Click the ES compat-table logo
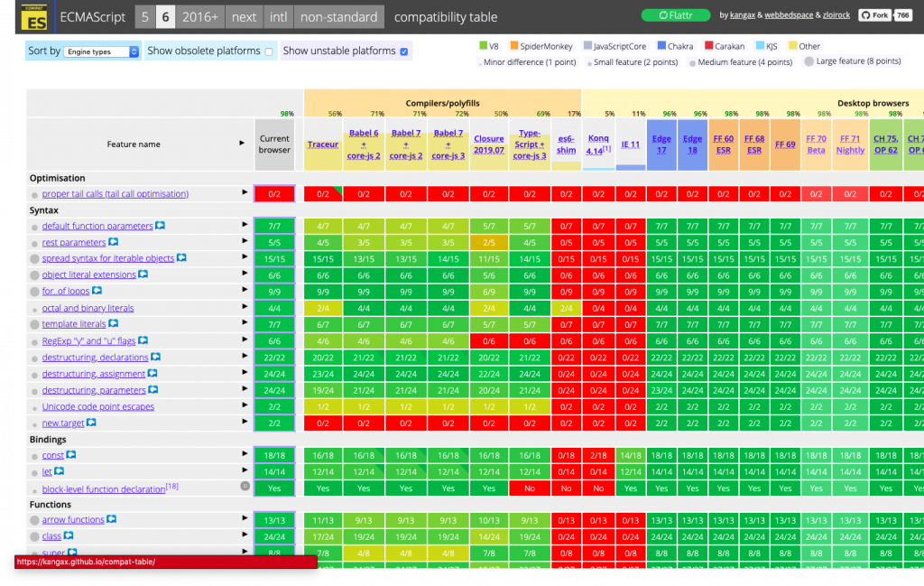924x586 pixels. [x=34, y=17]
